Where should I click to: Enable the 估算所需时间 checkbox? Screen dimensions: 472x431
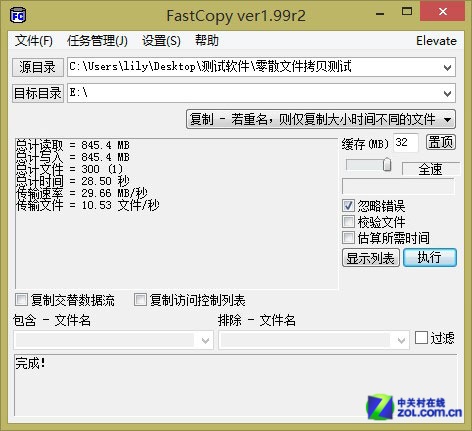point(348,238)
